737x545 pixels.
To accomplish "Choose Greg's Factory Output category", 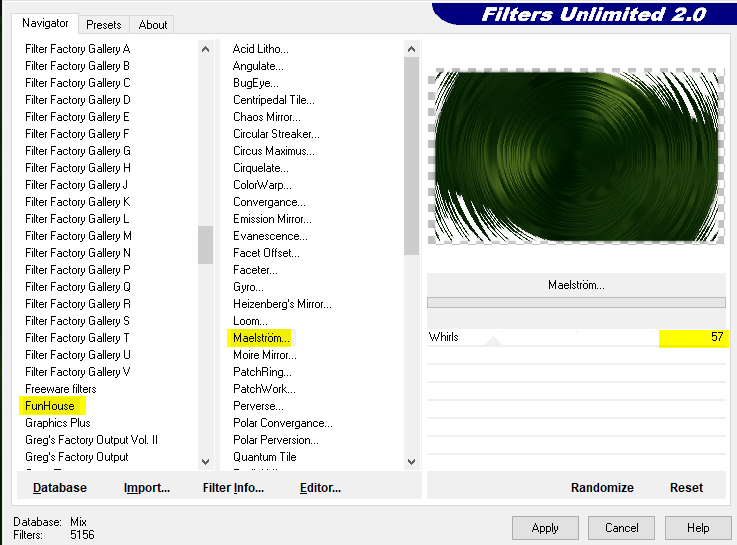I will pyautogui.click(x=77, y=457).
